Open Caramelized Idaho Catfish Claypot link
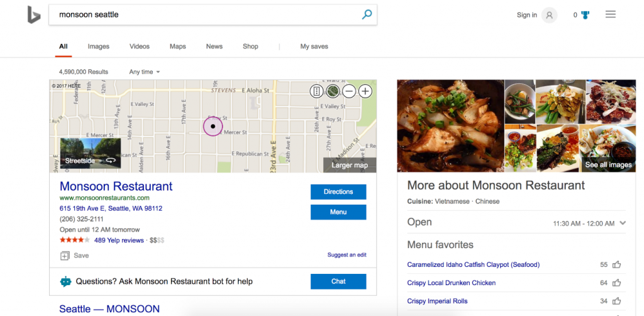Image resolution: width=644 pixels, height=316 pixels. 474,264
